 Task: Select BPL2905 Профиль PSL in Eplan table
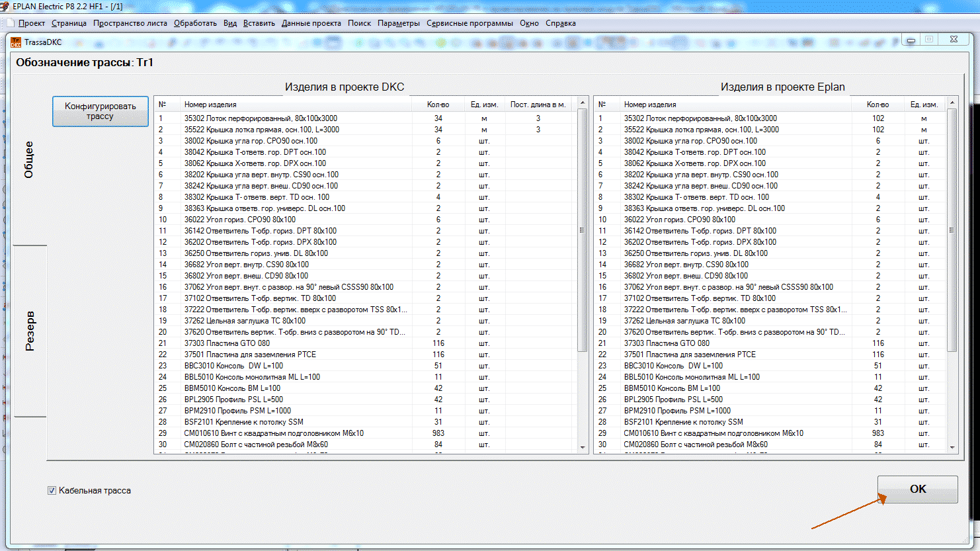770,400
